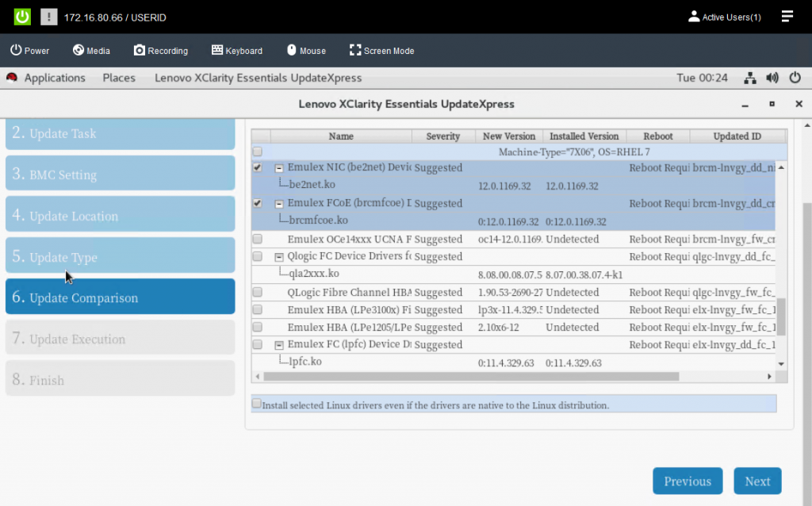The width and height of the screenshot is (812, 506).
Task: Open the Media menu
Action: tap(91, 50)
